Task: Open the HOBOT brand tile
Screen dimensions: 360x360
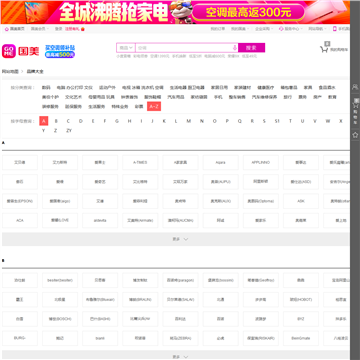Action: click(301, 300)
